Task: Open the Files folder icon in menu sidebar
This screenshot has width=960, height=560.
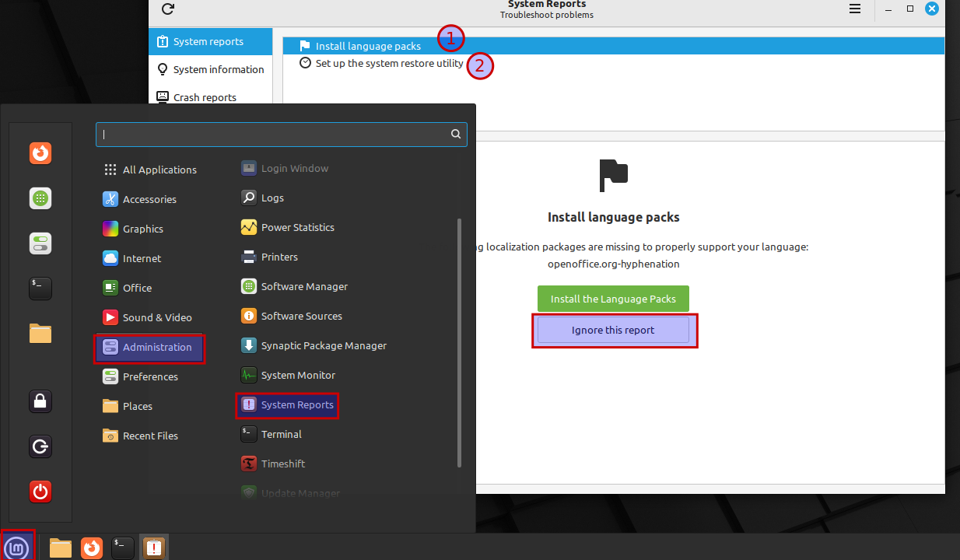Action: click(40, 334)
